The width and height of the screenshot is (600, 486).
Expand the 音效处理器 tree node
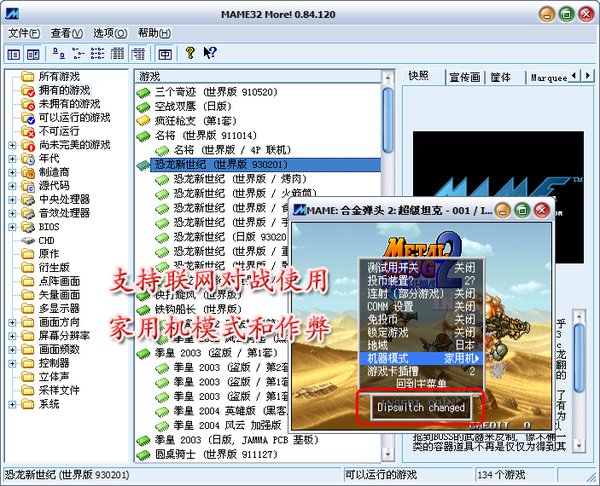[x=12, y=213]
